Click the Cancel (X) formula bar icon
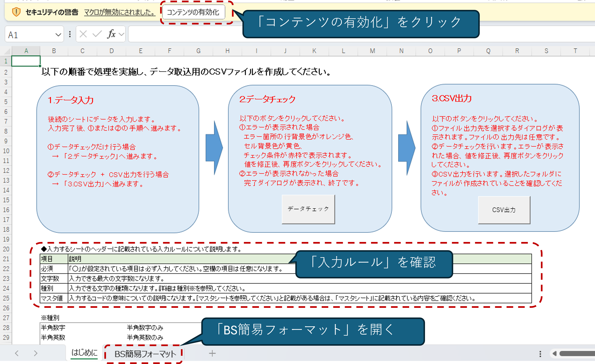 [x=83, y=34]
